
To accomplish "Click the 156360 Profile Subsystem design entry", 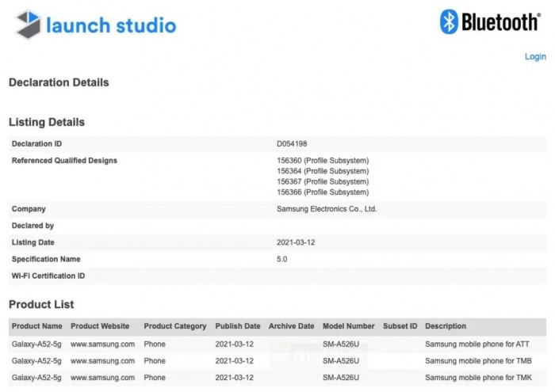I will tap(323, 161).
